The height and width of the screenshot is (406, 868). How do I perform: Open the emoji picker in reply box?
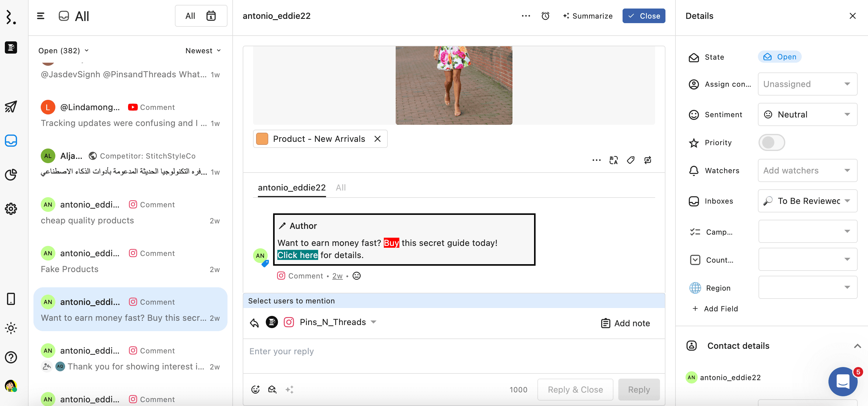coord(255,390)
